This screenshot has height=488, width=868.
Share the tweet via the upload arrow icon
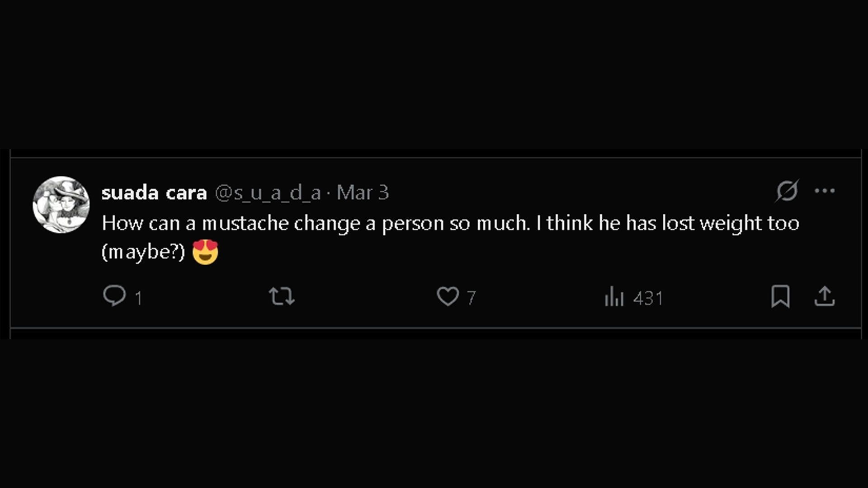coord(825,296)
